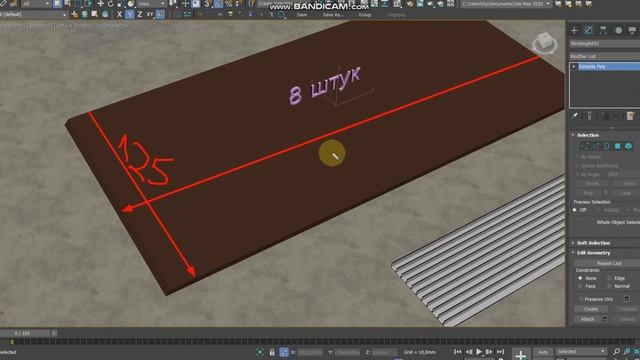Viewport: 640px width, 360px height.
Task: Go to end of animation
Action: (500, 352)
